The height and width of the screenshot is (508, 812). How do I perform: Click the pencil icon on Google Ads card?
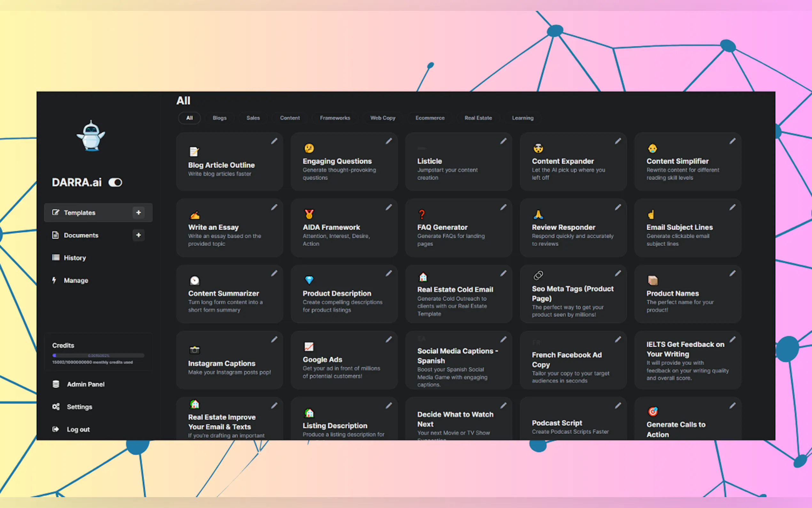(x=388, y=340)
